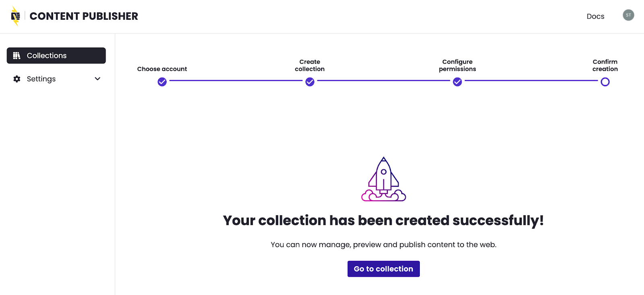This screenshot has height=295, width=644.
Task: Click the Choose account step label
Action: click(162, 69)
